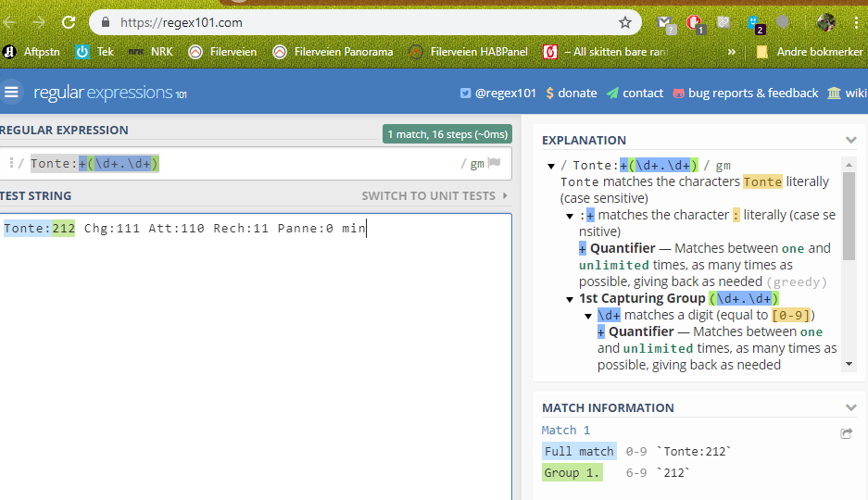This screenshot has width=868, height=500.
Task: Open the Filerveien Panorama bookmark
Action: tap(333, 52)
